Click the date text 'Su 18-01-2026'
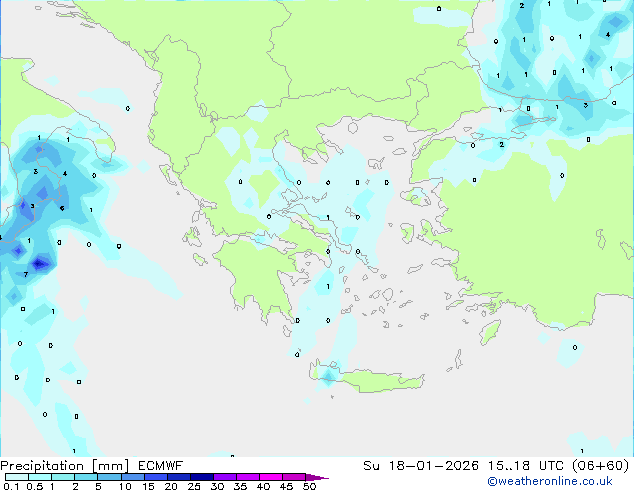 pos(421,466)
